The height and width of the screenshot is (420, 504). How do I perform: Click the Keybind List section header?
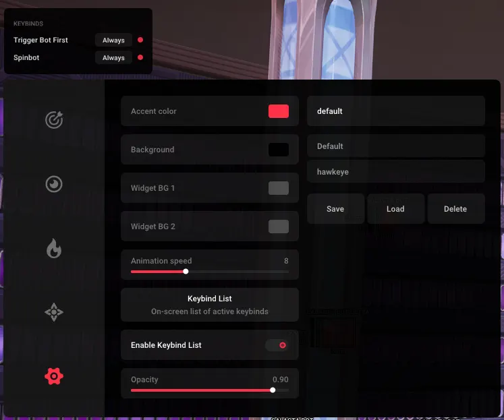[x=210, y=299]
